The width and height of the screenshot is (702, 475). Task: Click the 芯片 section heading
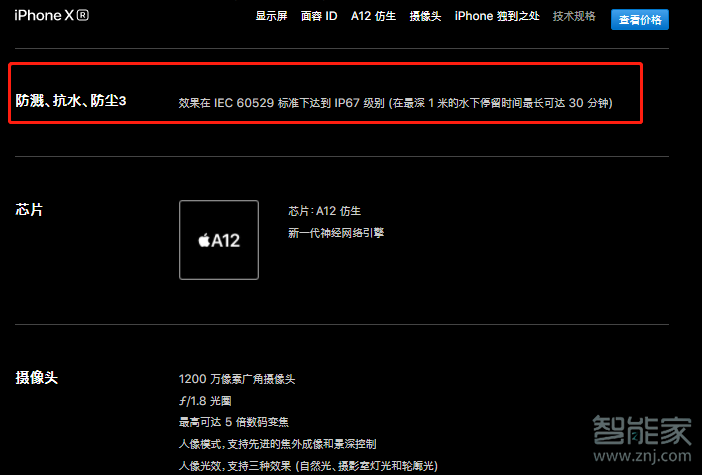tap(29, 209)
